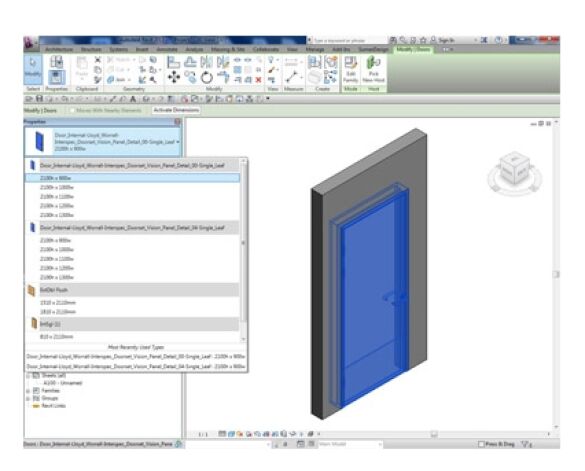Open Type Properties from the Properties ribbon panel
This screenshot has height=471, width=585.
pos(56,62)
